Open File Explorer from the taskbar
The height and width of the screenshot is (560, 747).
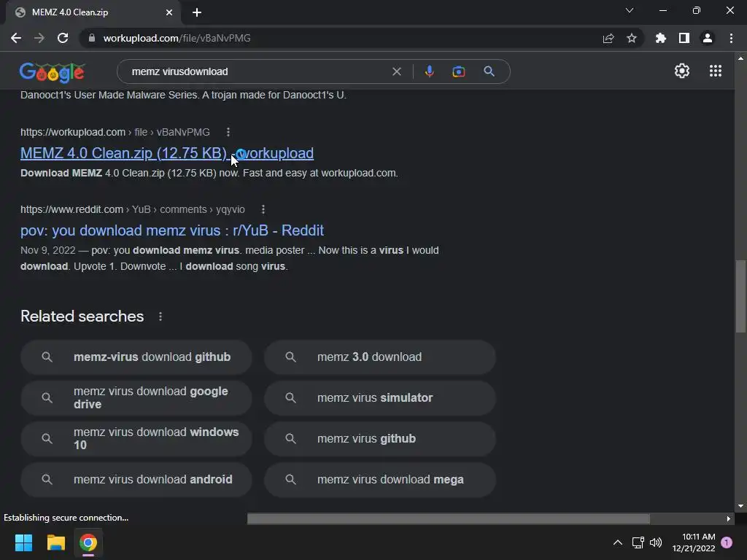pos(55,542)
